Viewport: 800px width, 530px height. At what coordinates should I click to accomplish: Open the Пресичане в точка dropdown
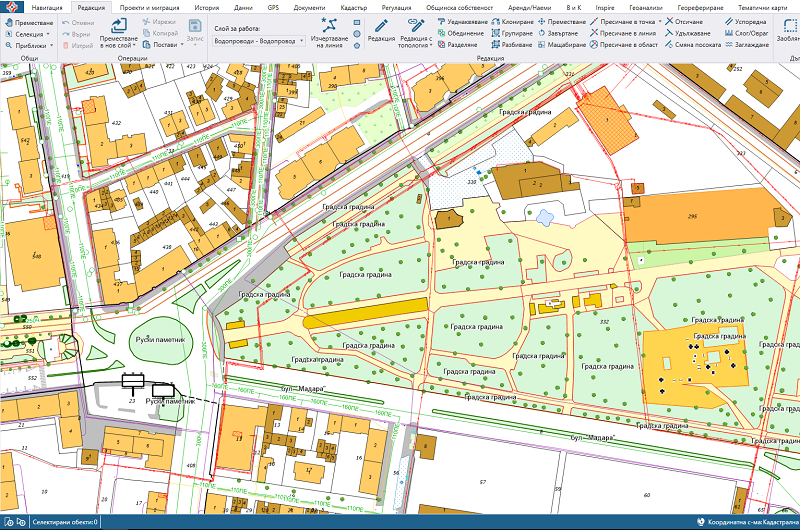(x=658, y=21)
